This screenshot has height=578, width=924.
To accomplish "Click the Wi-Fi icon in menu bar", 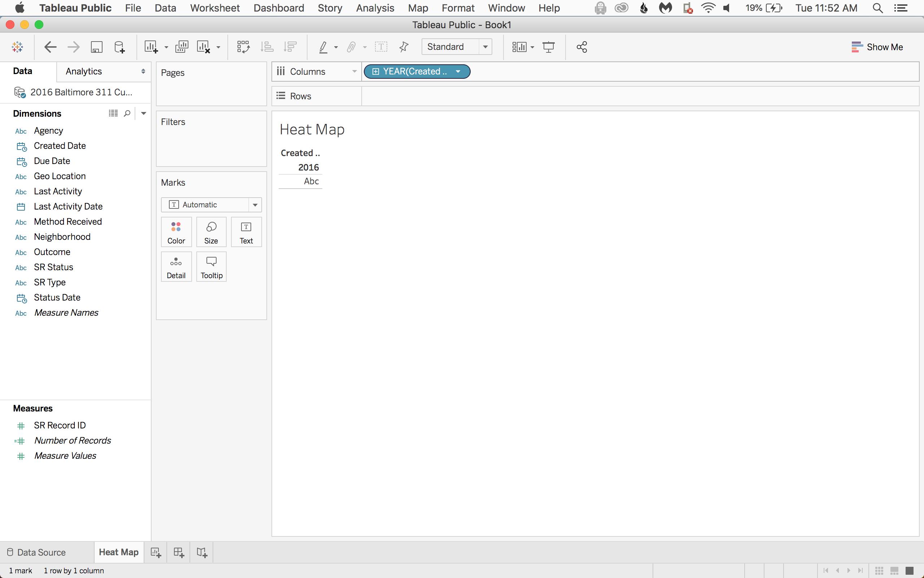I will tap(708, 8).
